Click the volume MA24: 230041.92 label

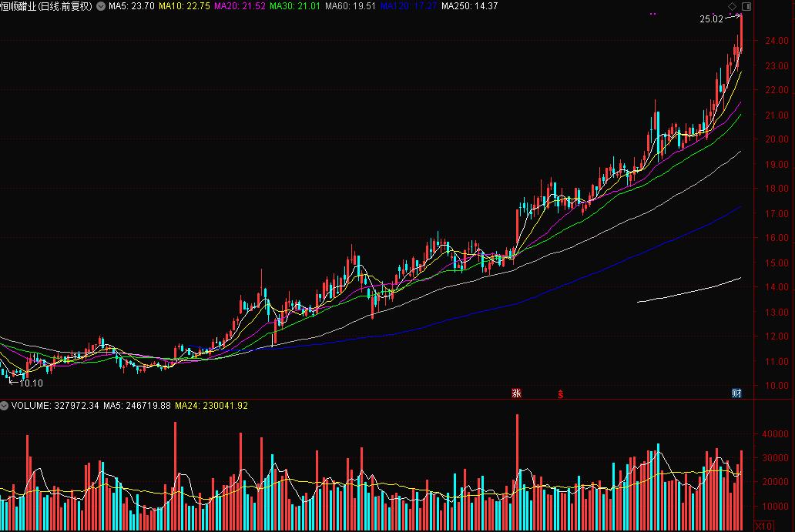211,405
